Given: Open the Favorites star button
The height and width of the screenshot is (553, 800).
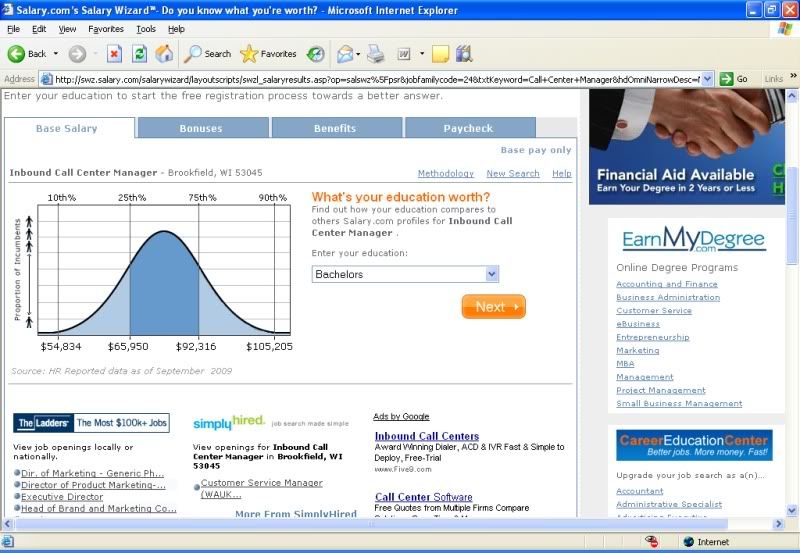Looking at the screenshot, I should pos(268,54).
